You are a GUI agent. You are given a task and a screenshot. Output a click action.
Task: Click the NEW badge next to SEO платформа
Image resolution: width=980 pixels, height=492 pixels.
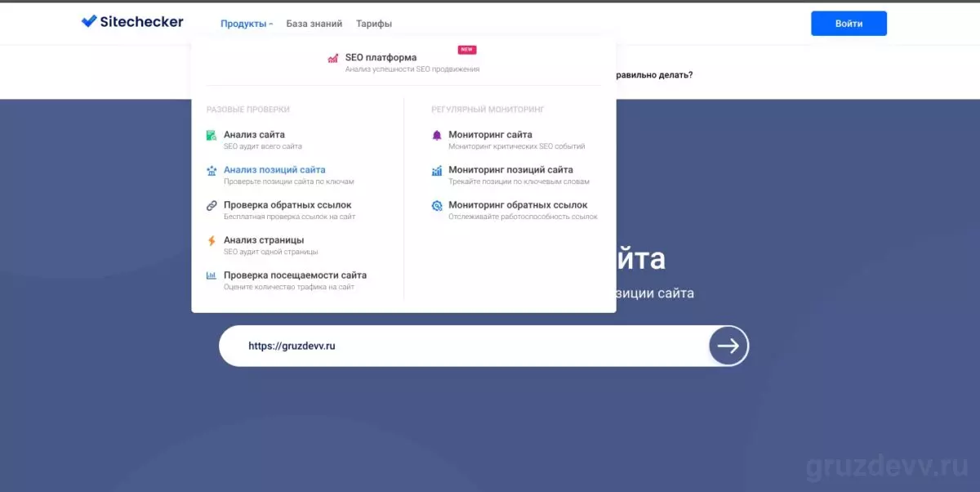[467, 50]
